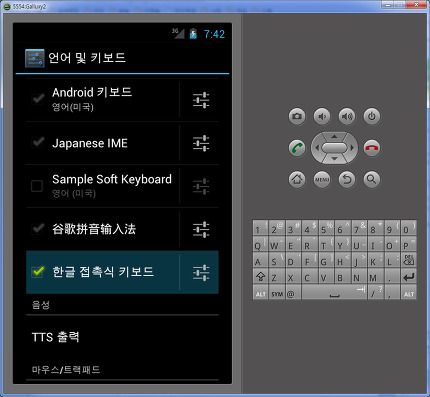Click the P key on emulator keyboard
Image resolution: width=430 pixels, height=397 pixels.
(x=408, y=245)
